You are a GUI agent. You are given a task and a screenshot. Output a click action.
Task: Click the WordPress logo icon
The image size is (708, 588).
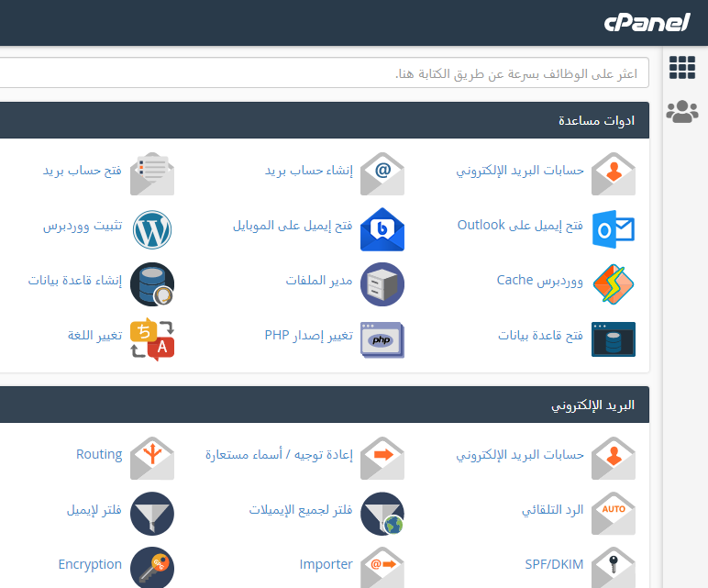[152, 229]
